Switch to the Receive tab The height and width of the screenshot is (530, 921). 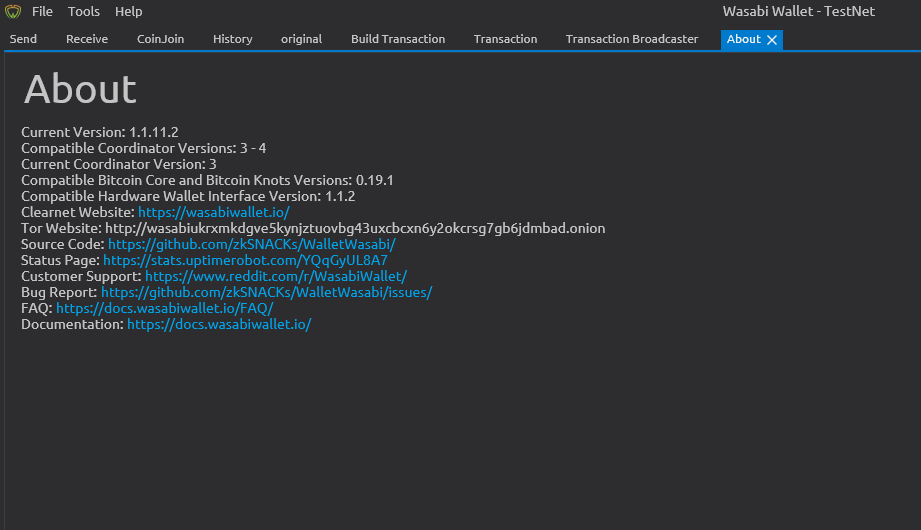click(87, 39)
